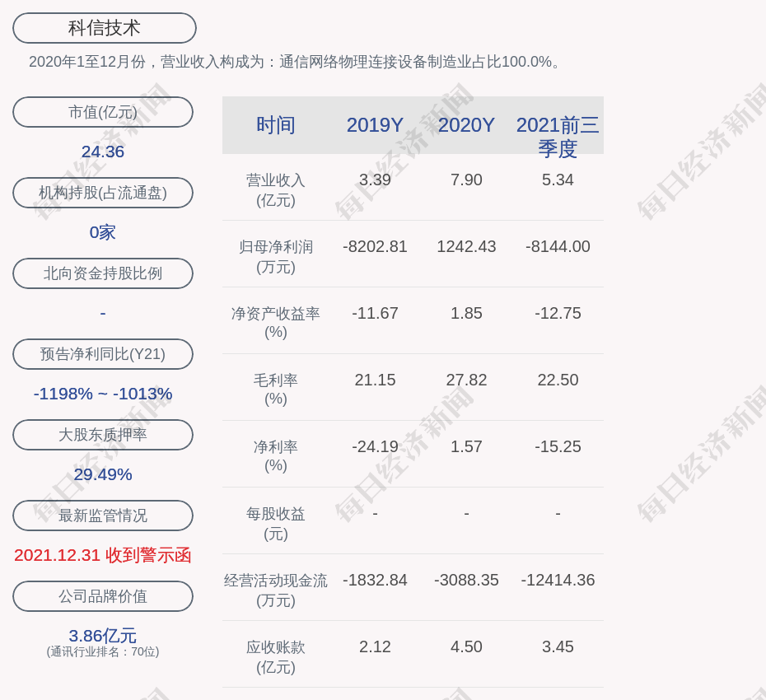Select ROE value 1.85
Image resolution: width=766 pixels, height=700 pixels.
click(466, 313)
